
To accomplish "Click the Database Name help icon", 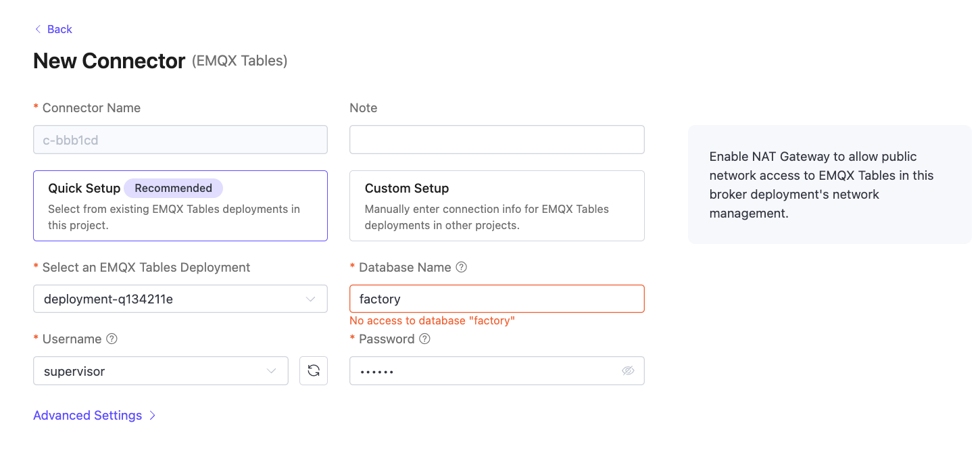I will coord(462,267).
